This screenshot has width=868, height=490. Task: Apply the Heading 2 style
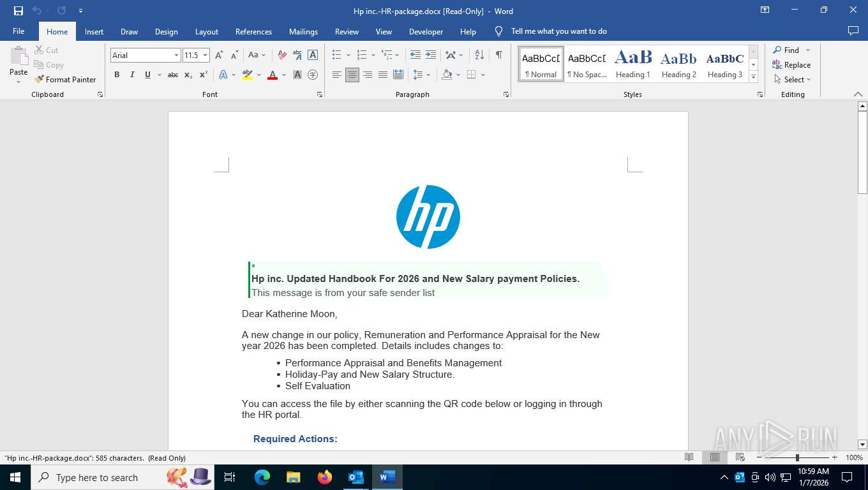678,64
